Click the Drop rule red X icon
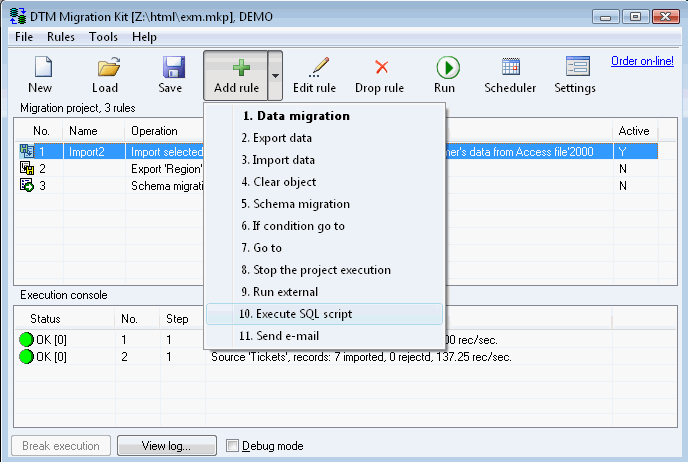 click(x=381, y=67)
